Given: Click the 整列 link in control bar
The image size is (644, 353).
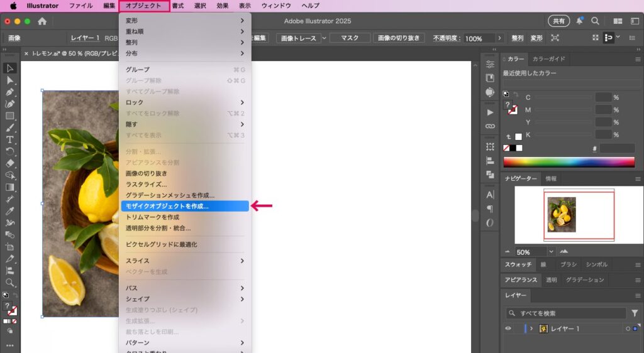Looking at the screenshot, I should tap(517, 38).
